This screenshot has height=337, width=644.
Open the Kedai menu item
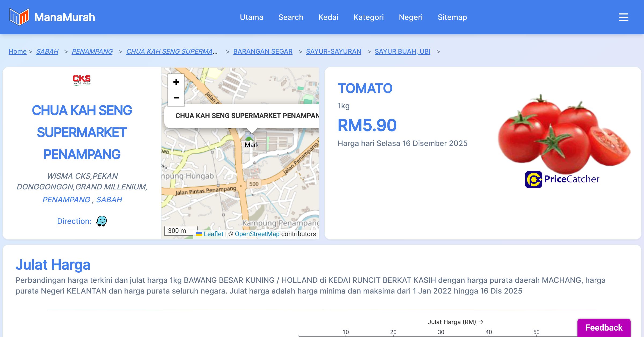pyautogui.click(x=328, y=17)
